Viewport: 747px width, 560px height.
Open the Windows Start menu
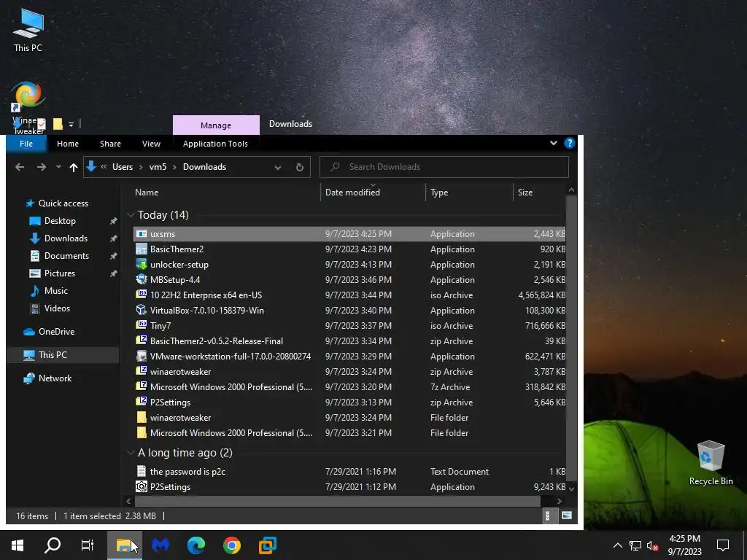click(x=18, y=545)
